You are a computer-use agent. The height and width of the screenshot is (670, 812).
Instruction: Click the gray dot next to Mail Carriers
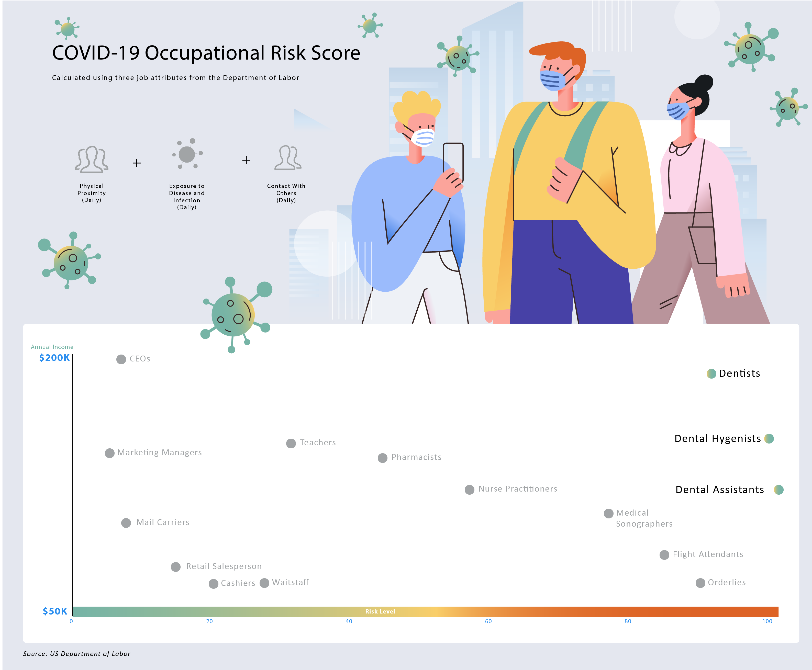click(126, 523)
